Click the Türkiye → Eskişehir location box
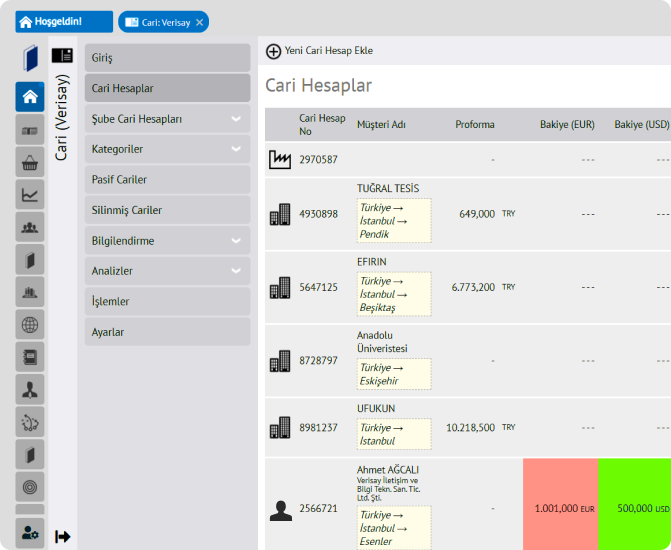This screenshot has height=550, width=671. pyautogui.click(x=394, y=374)
